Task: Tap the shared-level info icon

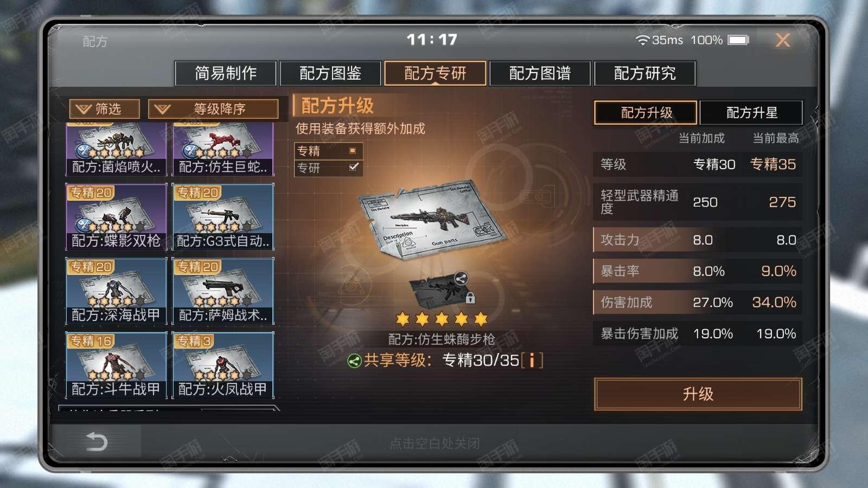Action: [532, 361]
